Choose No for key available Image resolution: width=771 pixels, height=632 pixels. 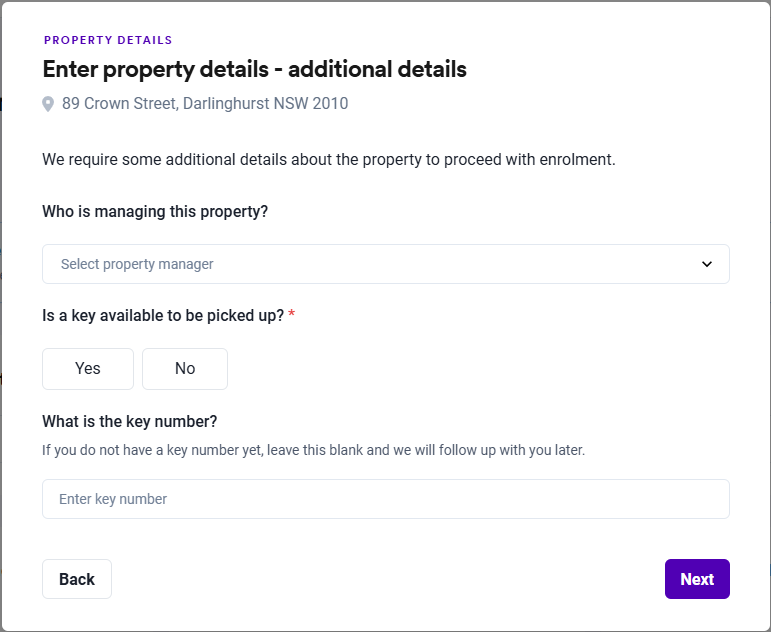185,368
